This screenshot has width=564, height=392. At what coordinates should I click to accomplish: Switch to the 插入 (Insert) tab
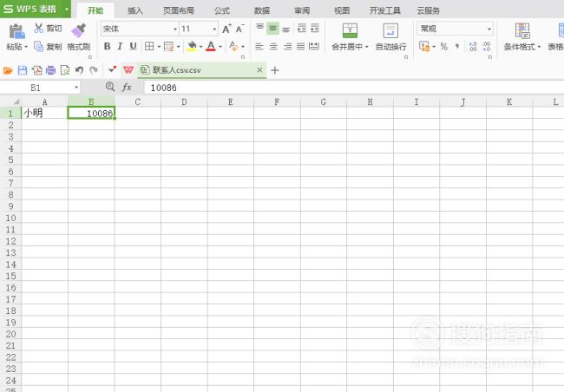[x=135, y=10]
